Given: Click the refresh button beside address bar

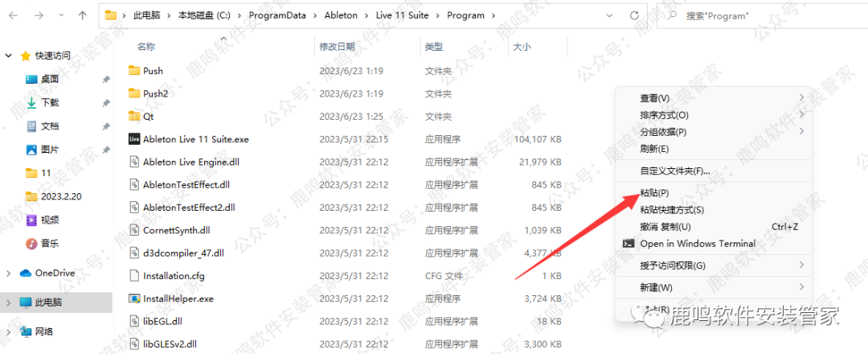Looking at the screenshot, I should 635,15.
